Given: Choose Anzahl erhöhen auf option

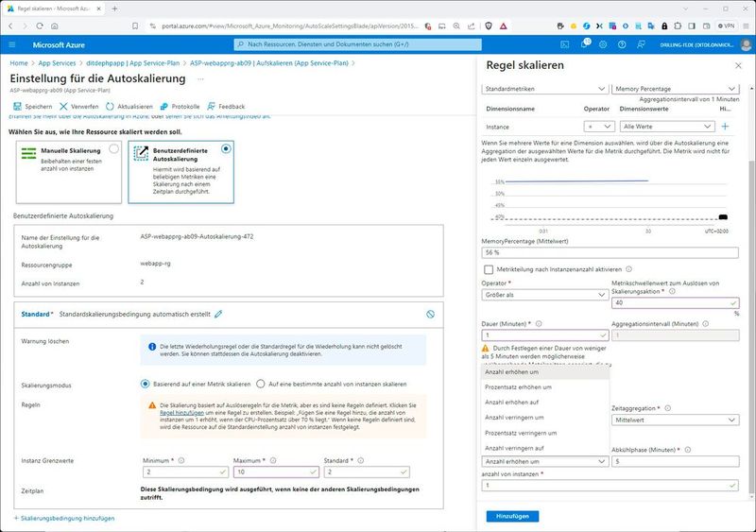Looking at the screenshot, I should click(545, 403).
